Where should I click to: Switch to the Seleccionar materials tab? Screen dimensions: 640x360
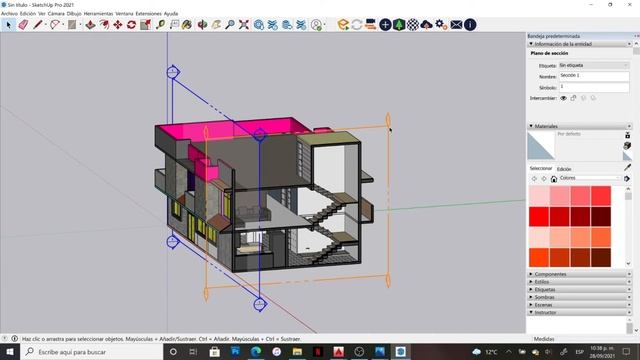coord(540,169)
